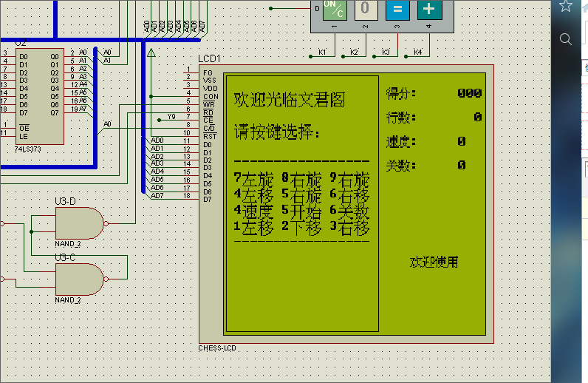Click the K1 wire label
588x383 pixels.
pos(322,52)
